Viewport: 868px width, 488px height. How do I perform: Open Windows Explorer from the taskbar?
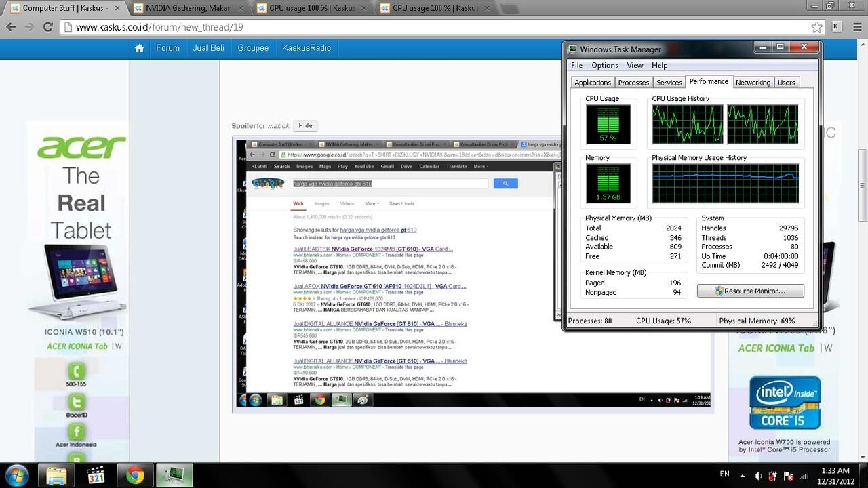click(56, 475)
